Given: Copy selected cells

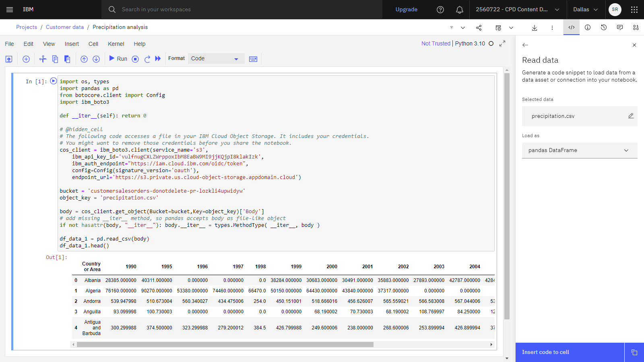Looking at the screenshot, I should click(x=55, y=59).
